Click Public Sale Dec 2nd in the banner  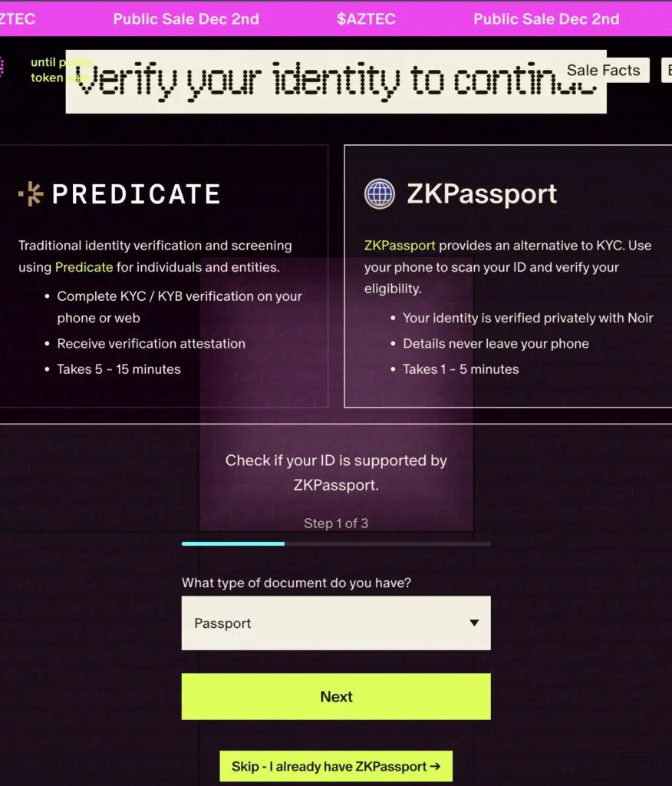pos(186,18)
